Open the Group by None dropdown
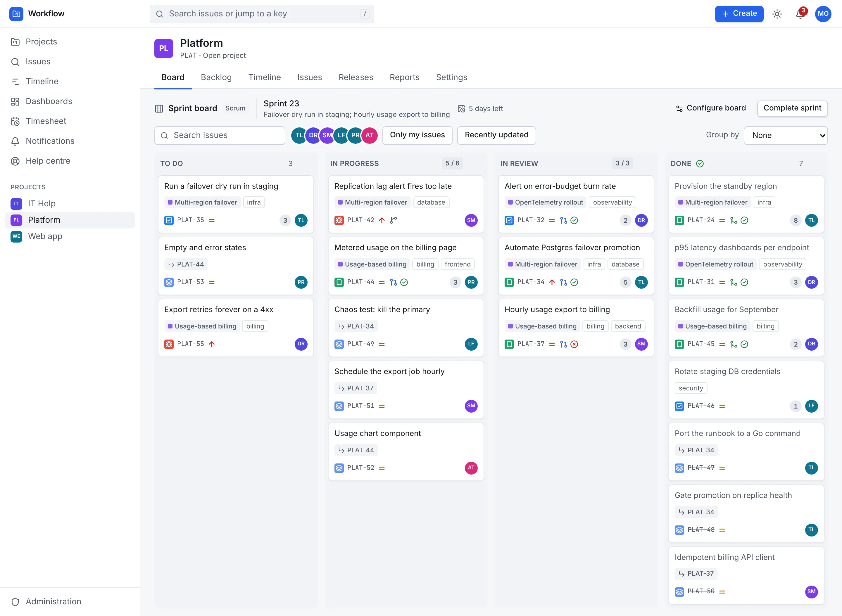The height and width of the screenshot is (616, 842). [785, 135]
